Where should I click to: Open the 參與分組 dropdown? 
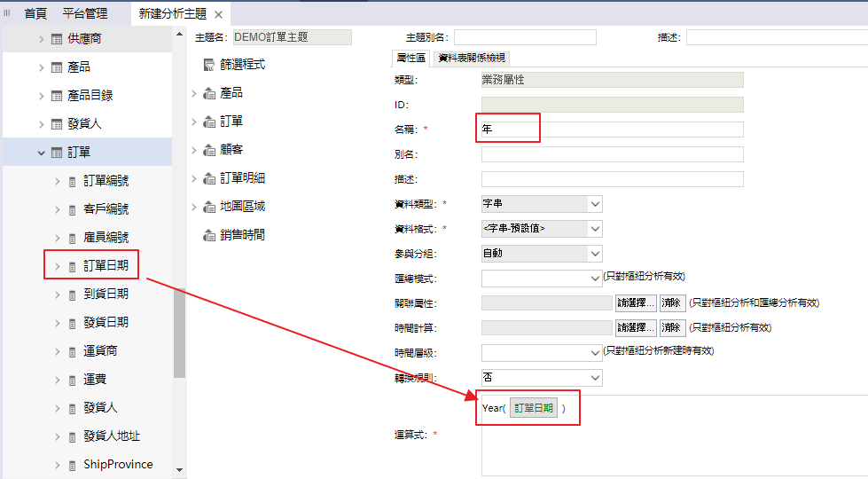tap(594, 254)
